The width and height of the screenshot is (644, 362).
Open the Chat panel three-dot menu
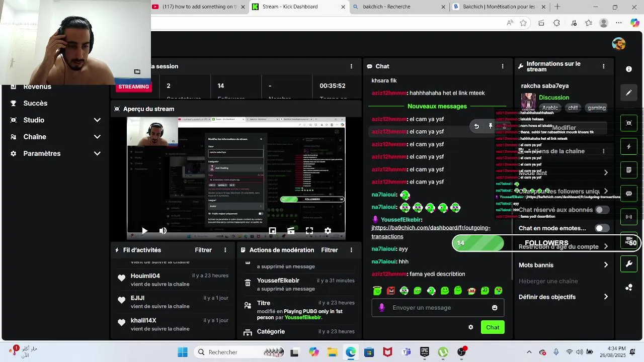502,66
